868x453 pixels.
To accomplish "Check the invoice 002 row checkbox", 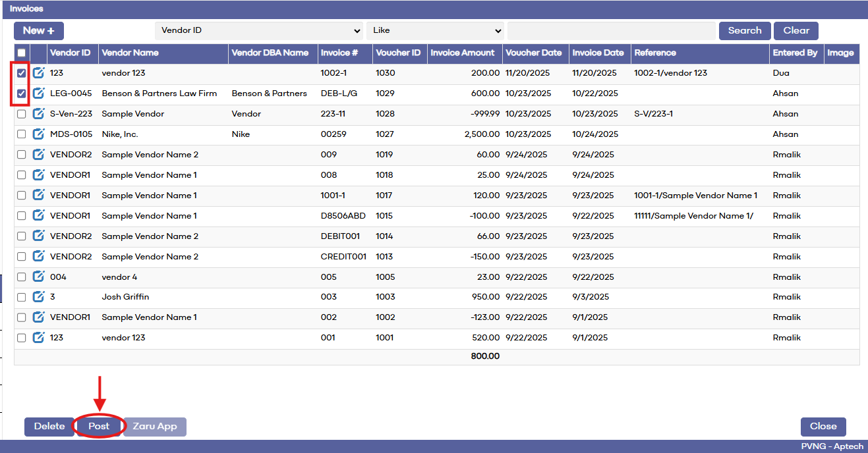I will [22, 317].
